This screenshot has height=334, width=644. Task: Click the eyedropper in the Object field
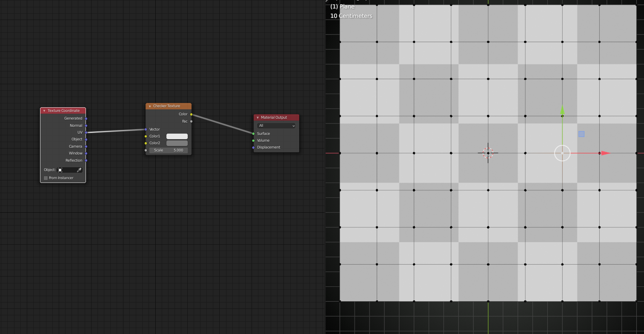79,170
